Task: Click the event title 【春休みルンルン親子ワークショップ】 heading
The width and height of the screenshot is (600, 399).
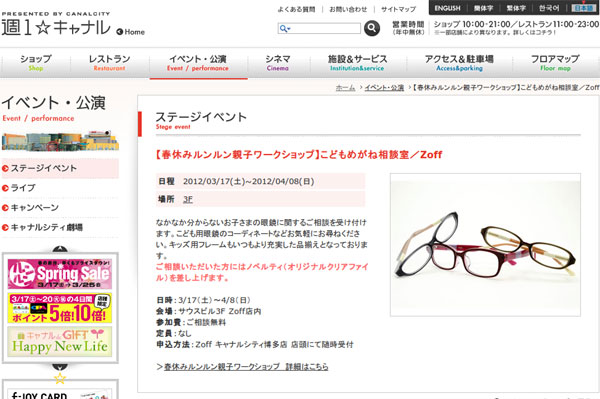Action: click(298, 155)
